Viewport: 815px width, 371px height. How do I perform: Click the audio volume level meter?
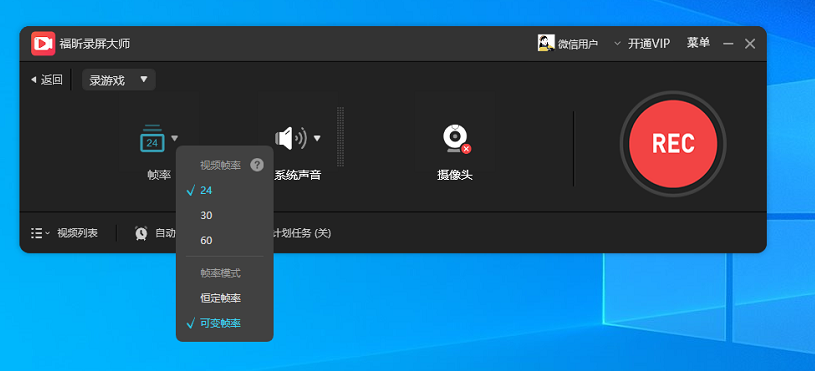coord(340,137)
